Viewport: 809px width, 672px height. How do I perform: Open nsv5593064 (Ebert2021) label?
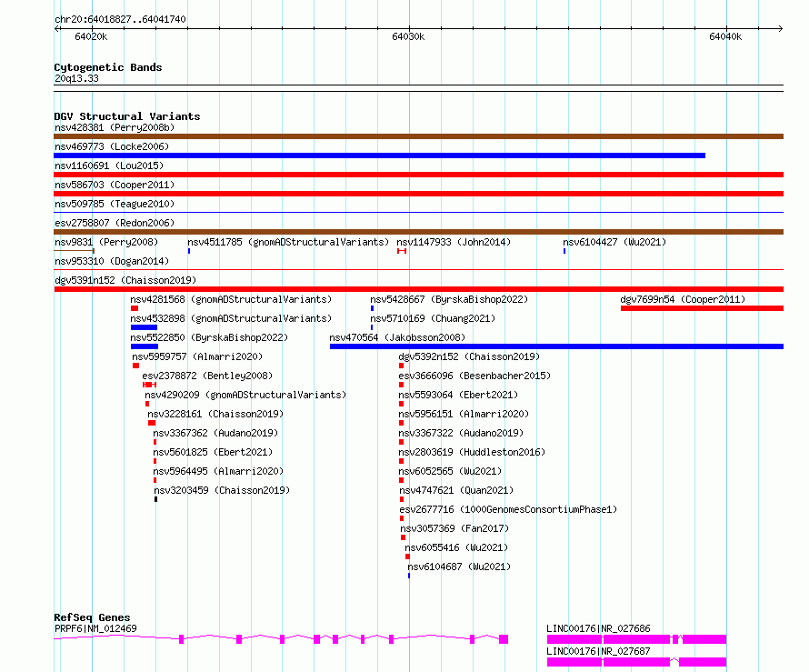click(458, 395)
